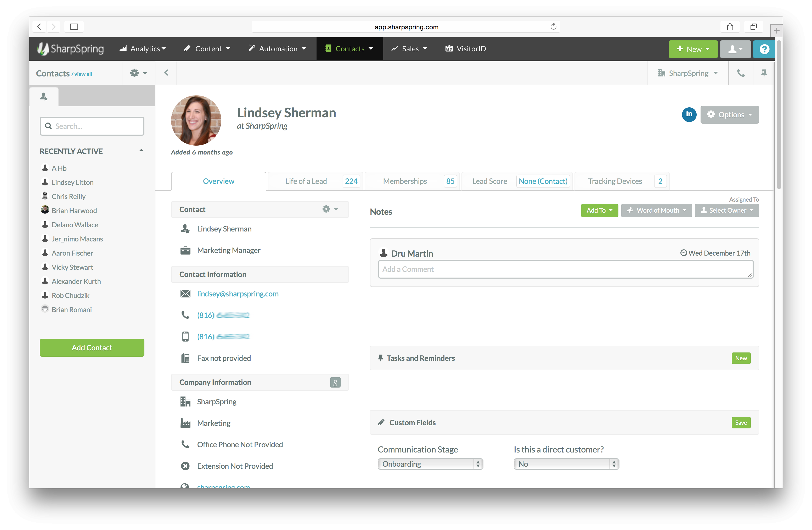Switch to the Life of a Lead tab

[306, 181]
